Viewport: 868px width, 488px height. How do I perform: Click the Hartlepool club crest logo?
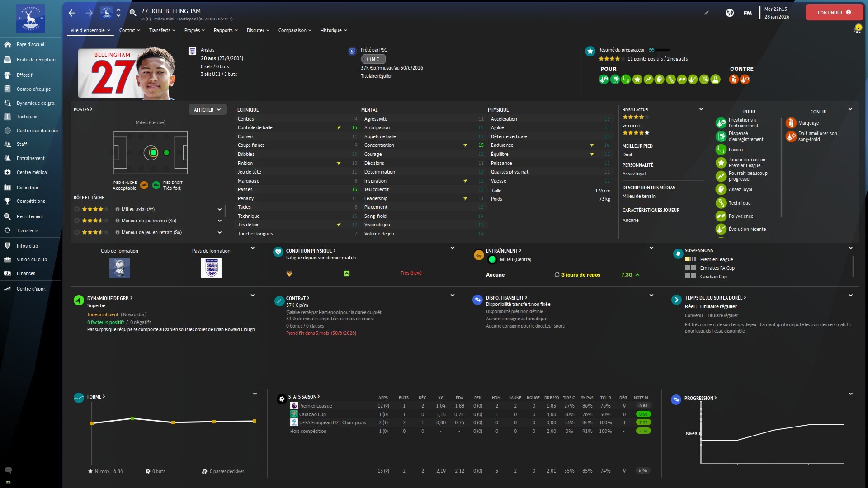point(31,18)
